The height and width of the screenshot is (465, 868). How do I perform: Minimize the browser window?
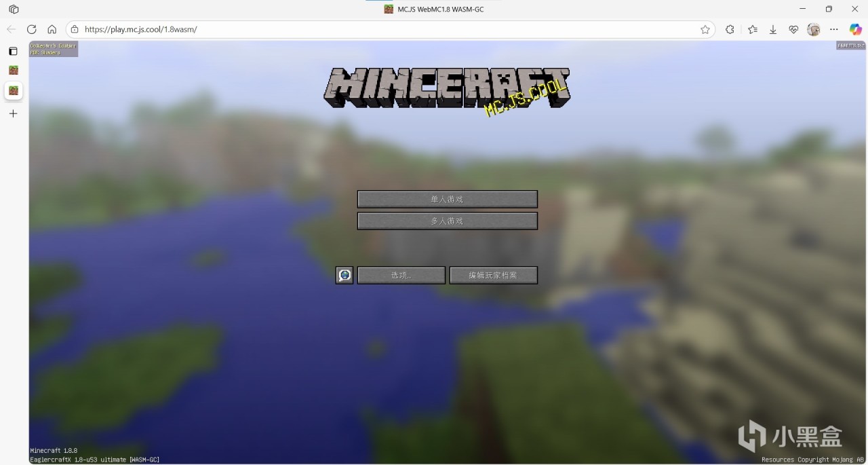(x=803, y=9)
